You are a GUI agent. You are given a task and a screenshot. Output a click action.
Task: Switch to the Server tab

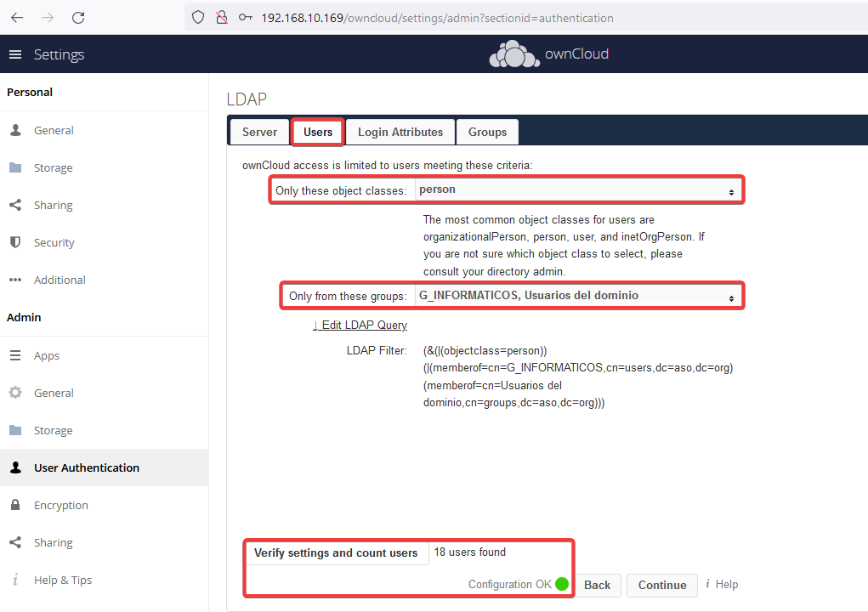point(259,132)
